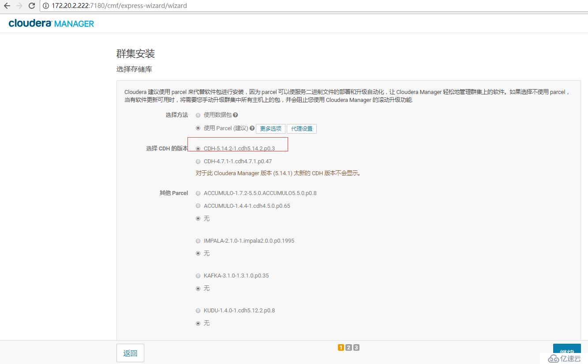
Task: Click the 选择方法 label
Action: click(x=176, y=115)
